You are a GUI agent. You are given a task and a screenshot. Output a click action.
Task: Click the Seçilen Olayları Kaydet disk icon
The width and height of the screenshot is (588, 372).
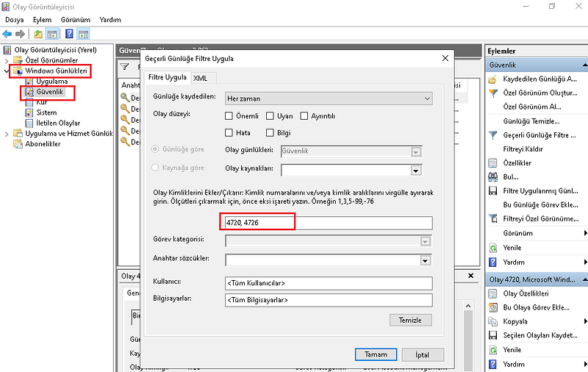click(492, 335)
